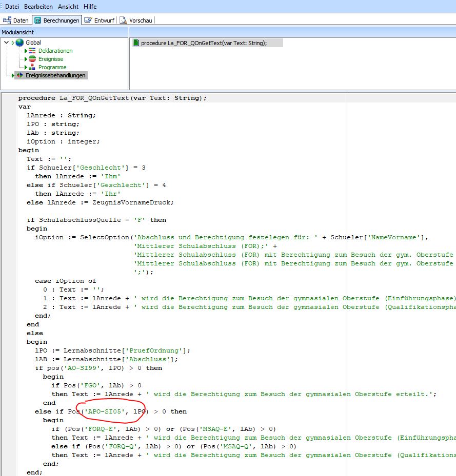Screen dimensions: 456x476
Task: Select Ereignisse tree item
Action: (51, 59)
